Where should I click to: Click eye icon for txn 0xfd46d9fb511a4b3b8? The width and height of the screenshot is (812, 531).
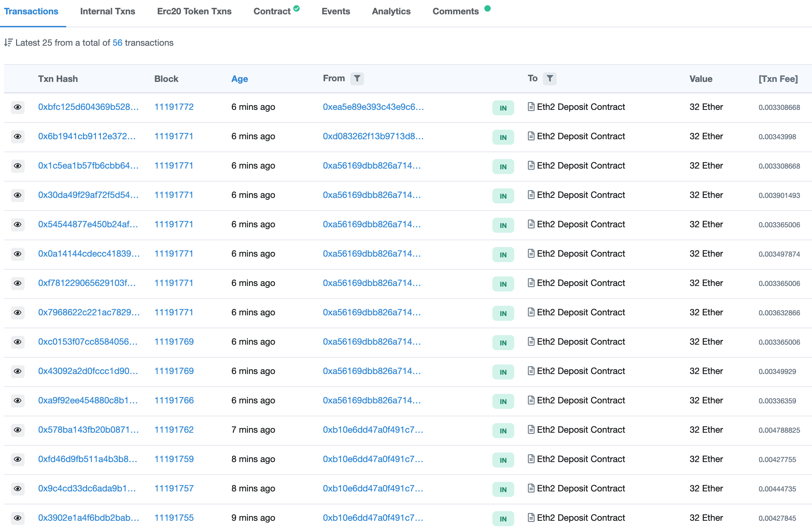click(17, 459)
